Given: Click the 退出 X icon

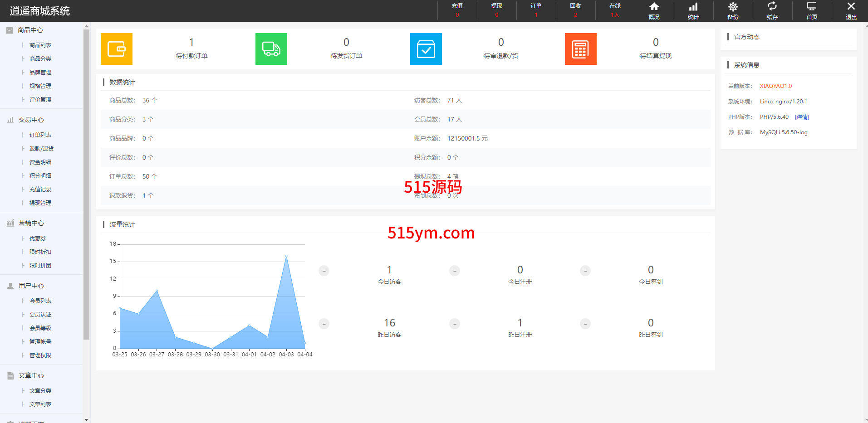Looking at the screenshot, I should tap(851, 10).
